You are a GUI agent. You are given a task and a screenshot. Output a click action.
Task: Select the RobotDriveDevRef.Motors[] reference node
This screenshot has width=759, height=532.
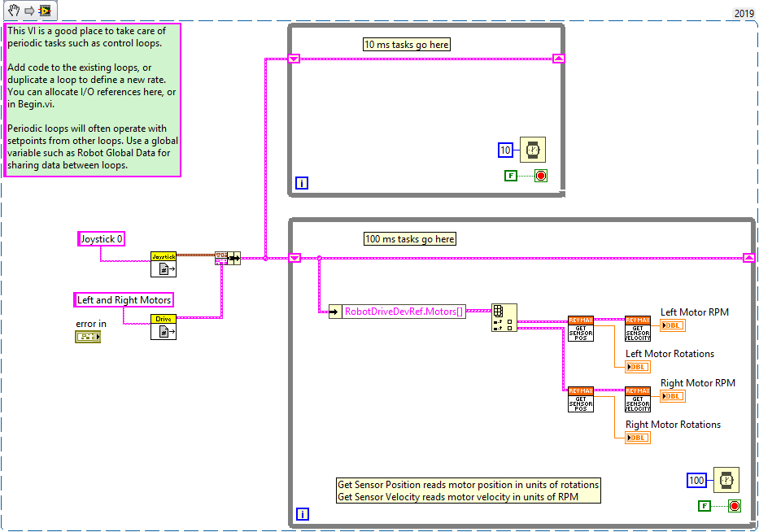coord(400,311)
